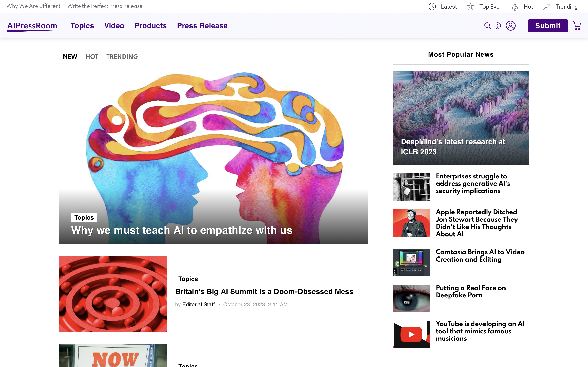Click the DeepMind ICLR 2023 thumbnail
This screenshot has height=367, width=588.
[461, 118]
